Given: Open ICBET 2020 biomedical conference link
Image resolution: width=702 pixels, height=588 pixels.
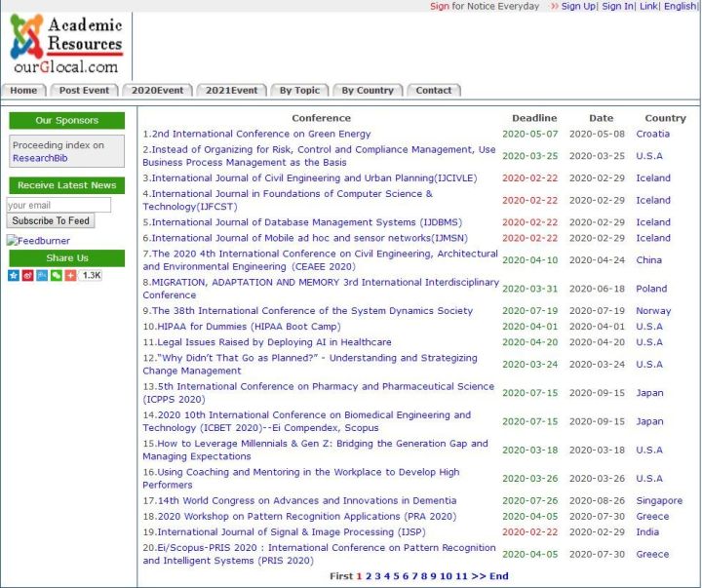Looking at the screenshot, I should (x=307, y=421).
